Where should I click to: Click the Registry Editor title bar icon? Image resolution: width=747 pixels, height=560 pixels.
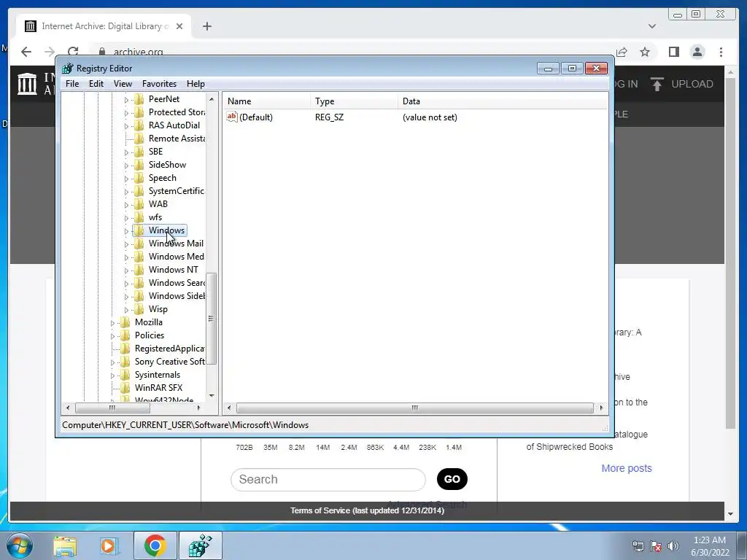[68, 68]
